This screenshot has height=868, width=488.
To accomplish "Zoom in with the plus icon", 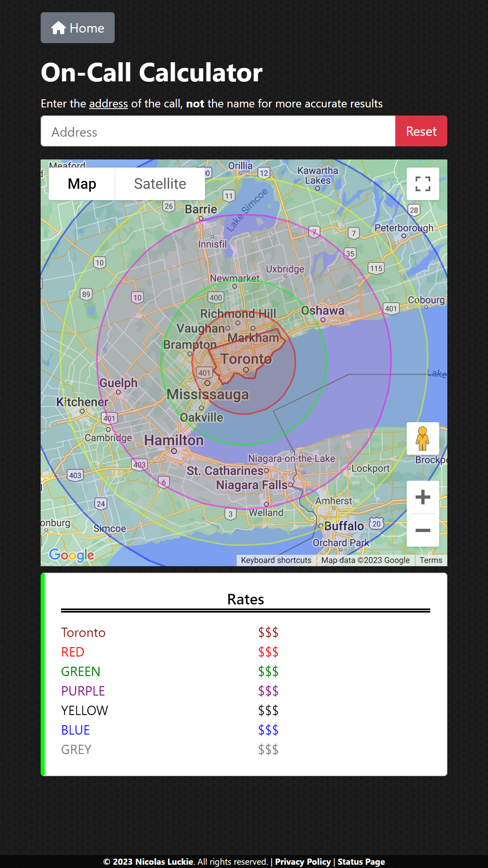I will click(x=423, y=497).
